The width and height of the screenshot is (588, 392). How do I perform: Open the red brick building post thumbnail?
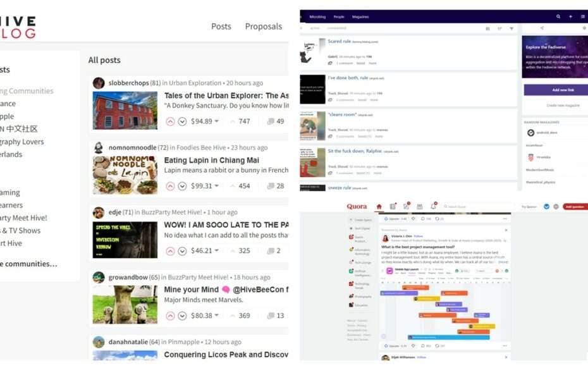pyautogui.click(x=125, y=111)
